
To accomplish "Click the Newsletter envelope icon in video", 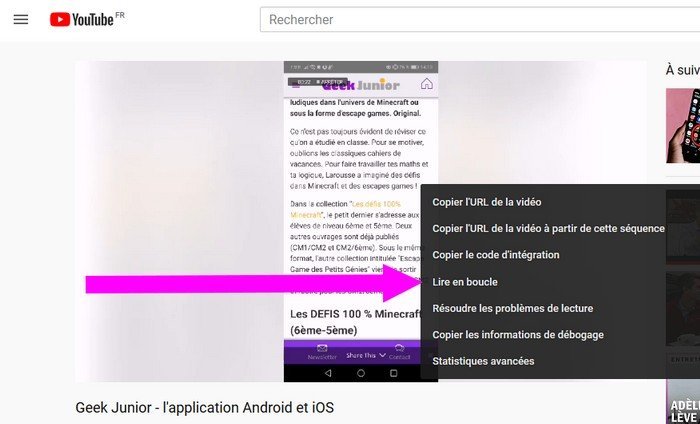I will pyautogui.click(x=322, y=348).
